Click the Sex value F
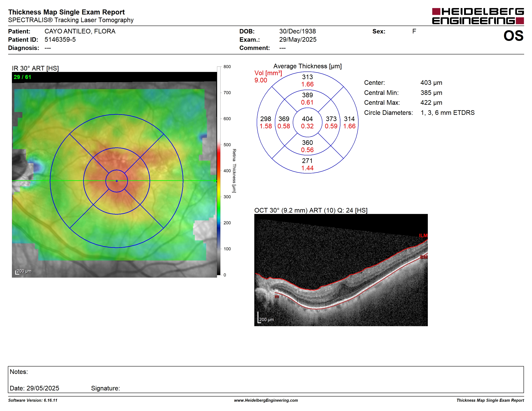The width and height of the screenshot is (532, 411). click(414, 31)
